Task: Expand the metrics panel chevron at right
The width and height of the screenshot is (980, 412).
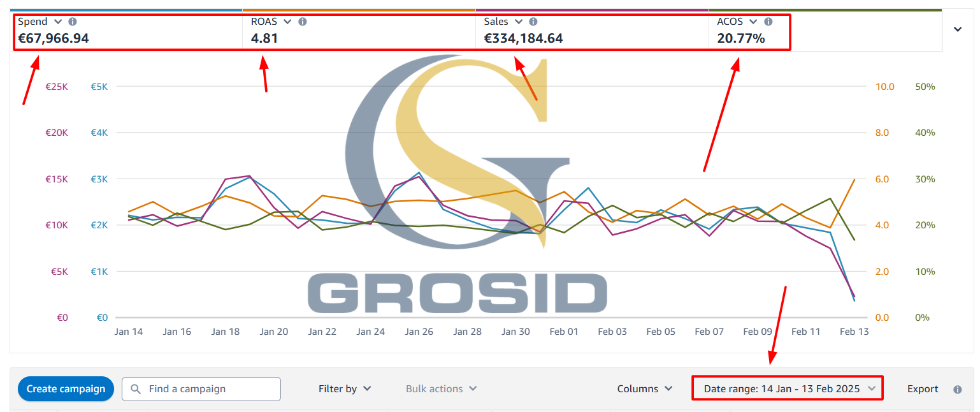Action: [x=958, y=29]
